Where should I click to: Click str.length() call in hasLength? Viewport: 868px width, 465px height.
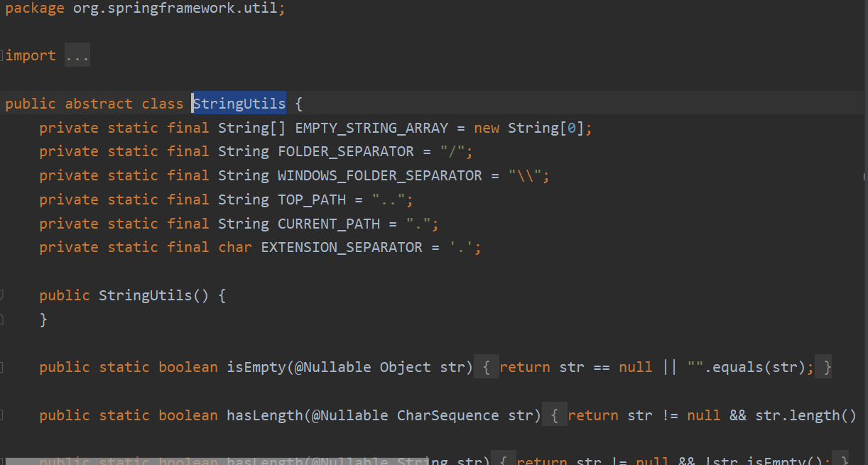(806, 415)
